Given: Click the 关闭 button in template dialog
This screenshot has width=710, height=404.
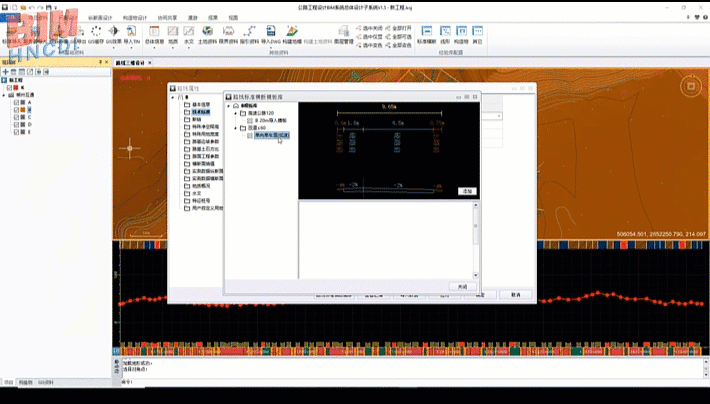Looking at the screenshot, I should (x=461, y=286).
